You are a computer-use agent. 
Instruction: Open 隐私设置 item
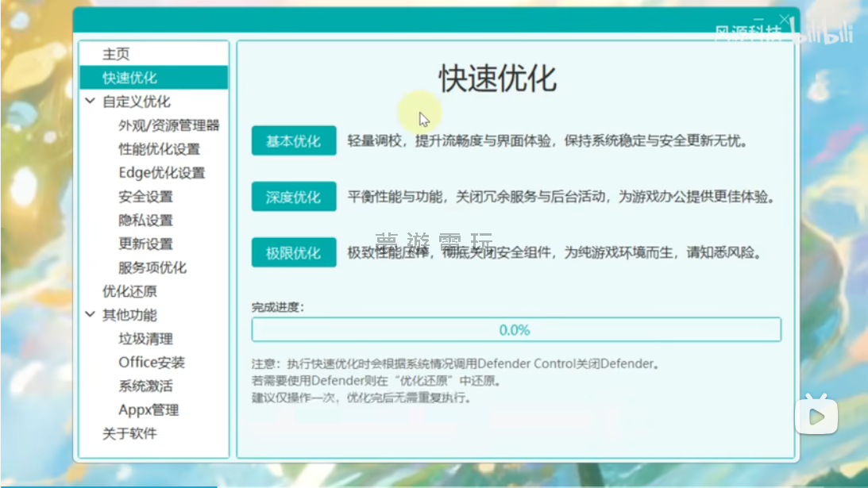[x=145, y=221]
